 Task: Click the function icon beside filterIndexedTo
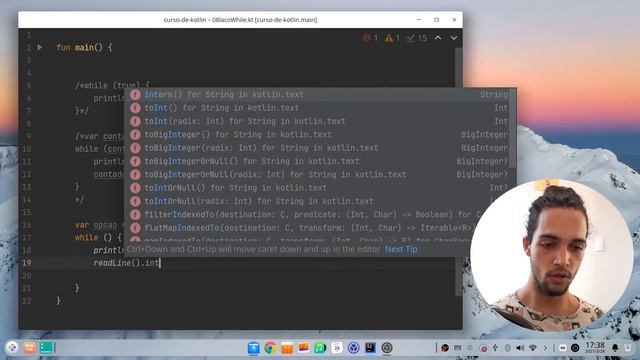136,215
